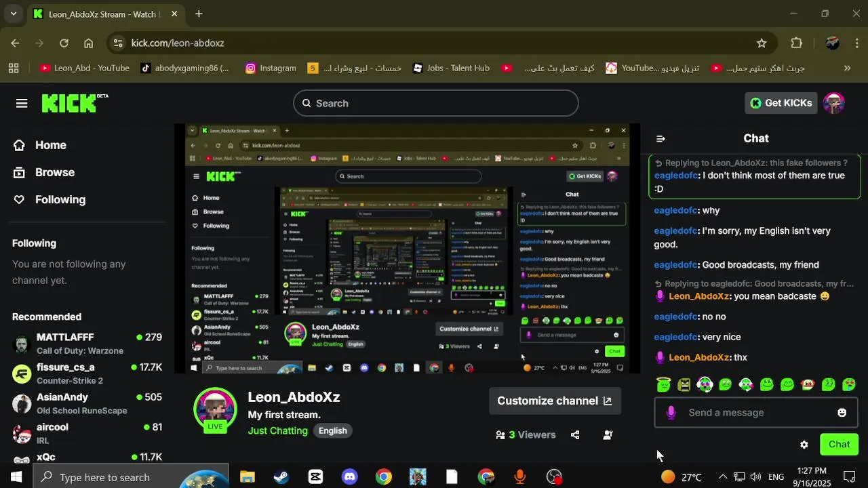The height and width of the screenshot is (488, 868).
Task: Open the Leon_Abd - YouTube bookmark
Action: pyautogui.click(x=85, y=68)
